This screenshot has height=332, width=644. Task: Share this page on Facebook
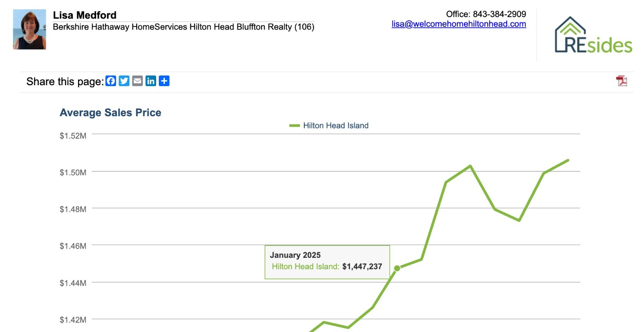(111, 81)
